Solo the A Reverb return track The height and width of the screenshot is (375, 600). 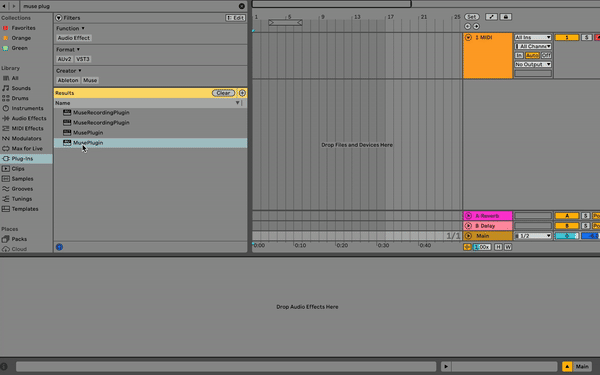(x=585, y=216)
